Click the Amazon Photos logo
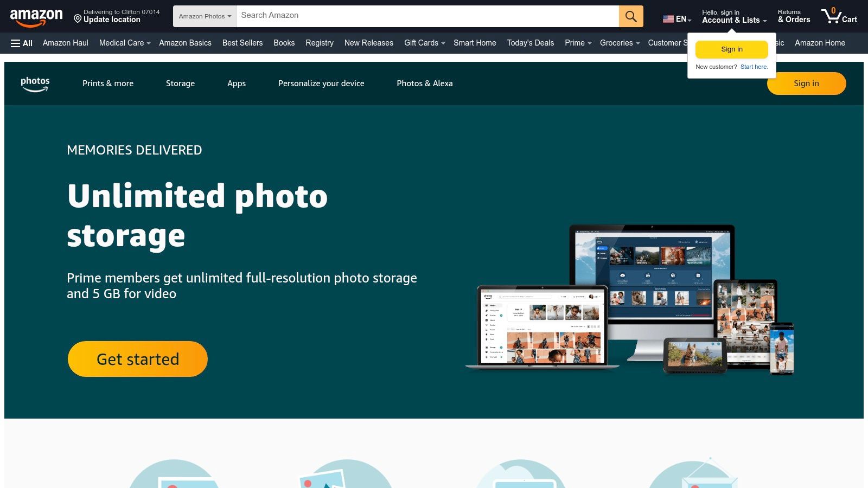This screenshot has width=868, height=488. 35,84
